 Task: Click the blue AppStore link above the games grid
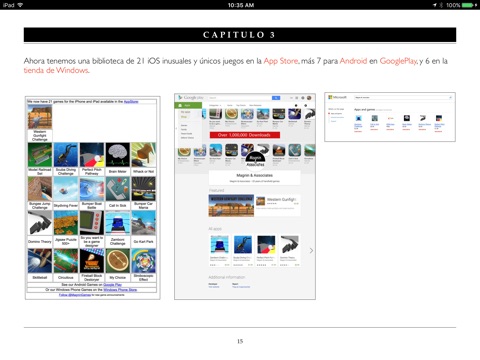[131, 101]
